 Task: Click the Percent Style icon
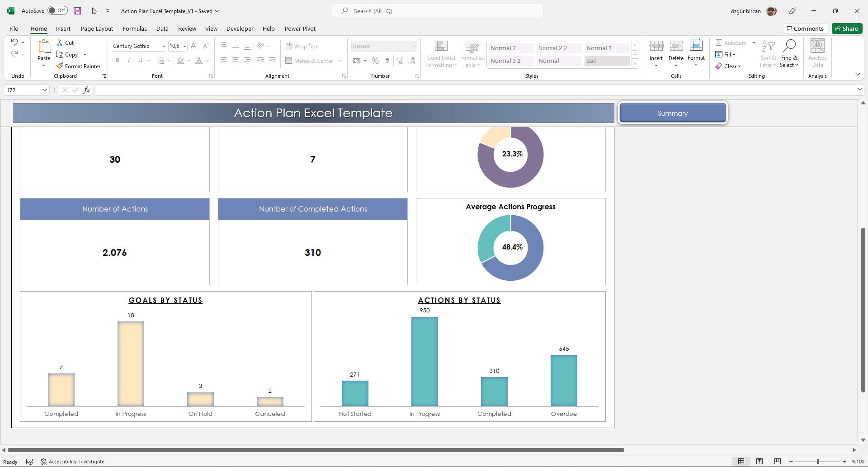tap(375, 61)
